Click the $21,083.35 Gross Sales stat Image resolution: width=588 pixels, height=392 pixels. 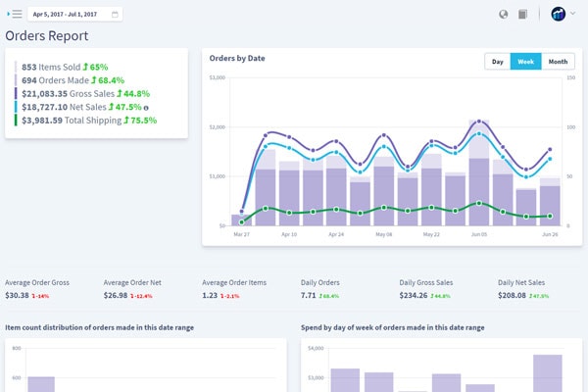[x=85, y=94]
